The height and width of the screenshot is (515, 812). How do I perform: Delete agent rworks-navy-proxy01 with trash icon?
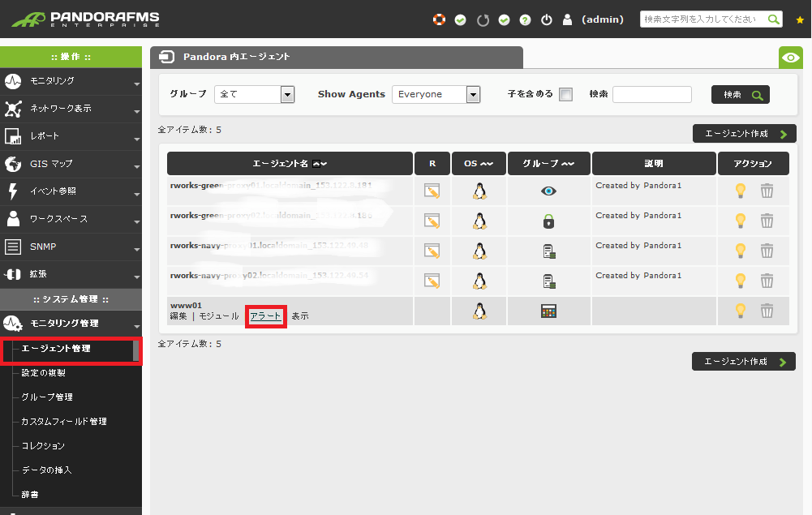(767, 251)
